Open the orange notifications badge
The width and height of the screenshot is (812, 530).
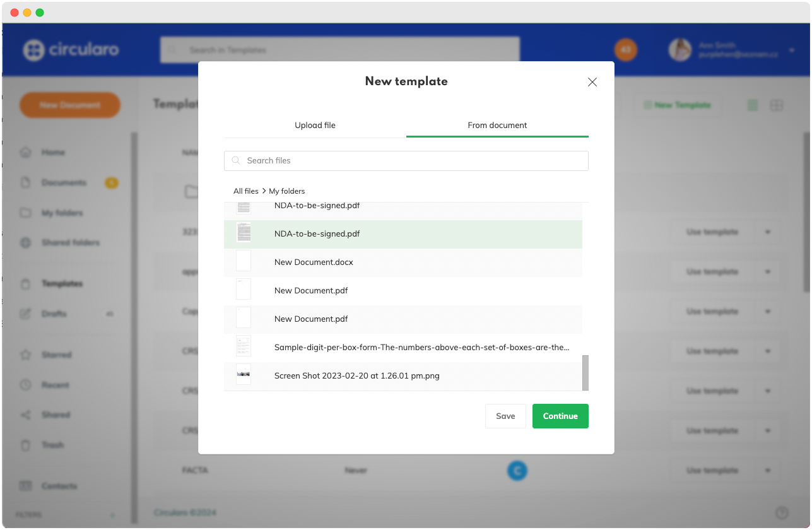point(625,50)
